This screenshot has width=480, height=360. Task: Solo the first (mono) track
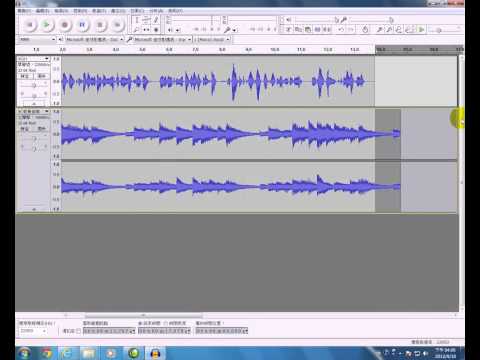pyautogui.click(x=41, y=76)
